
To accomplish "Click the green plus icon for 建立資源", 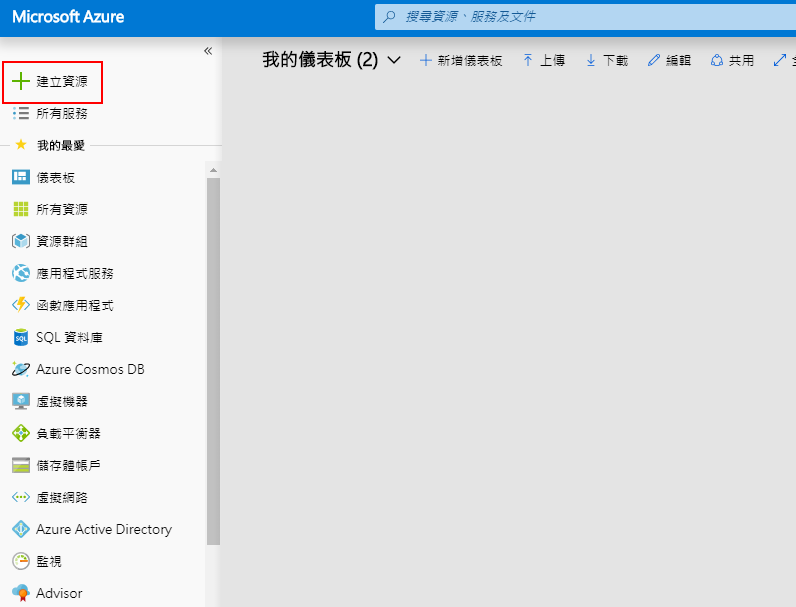I will coord(21,81).
